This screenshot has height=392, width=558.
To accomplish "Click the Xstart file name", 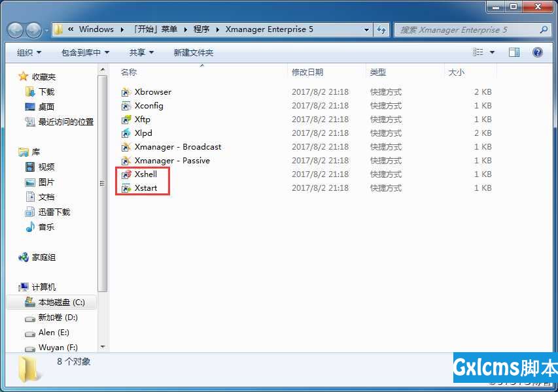I will [145, 188].
